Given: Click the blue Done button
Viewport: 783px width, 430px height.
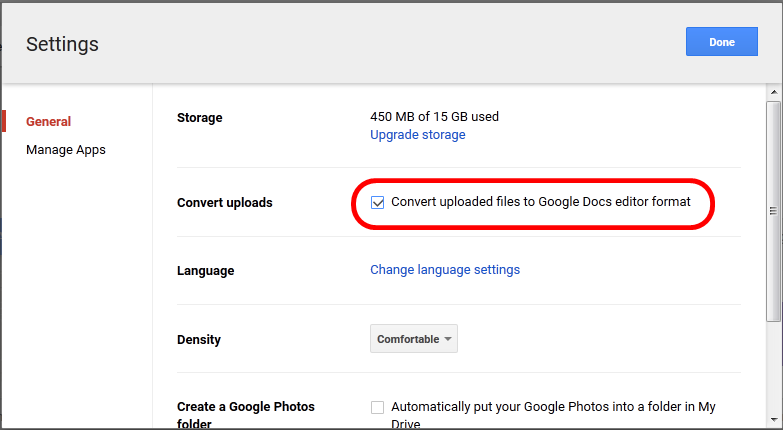Looking at the screenshot, I should [722, 42].
